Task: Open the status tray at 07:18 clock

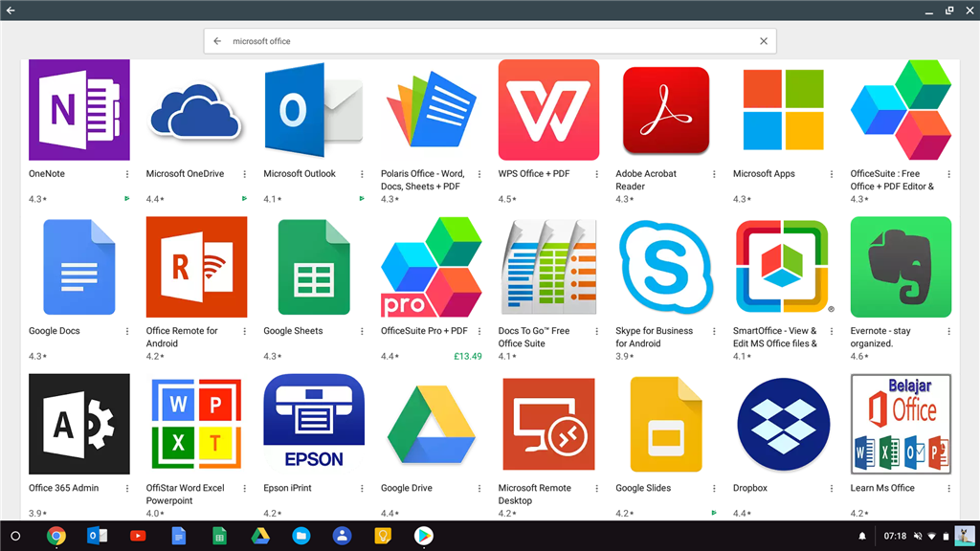Action: pos(895,536)
